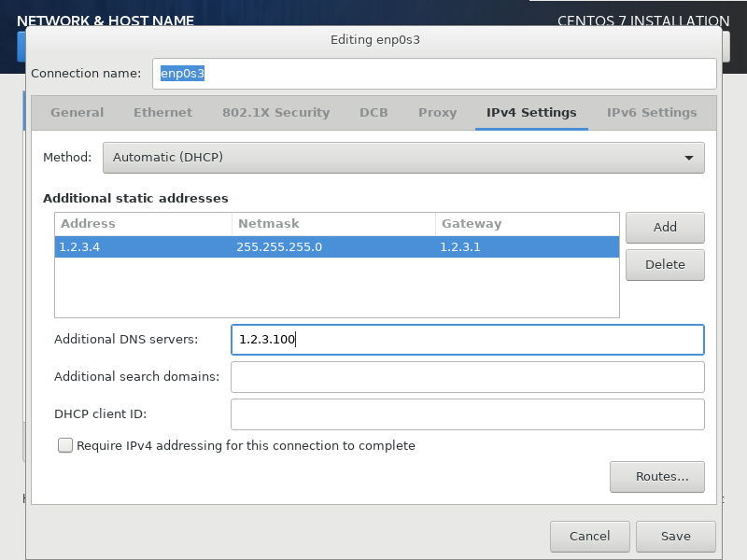The width and height of the screenshot is (747, 560).
Task: Cancel editing enp0s3
Action: click(589, 537)
